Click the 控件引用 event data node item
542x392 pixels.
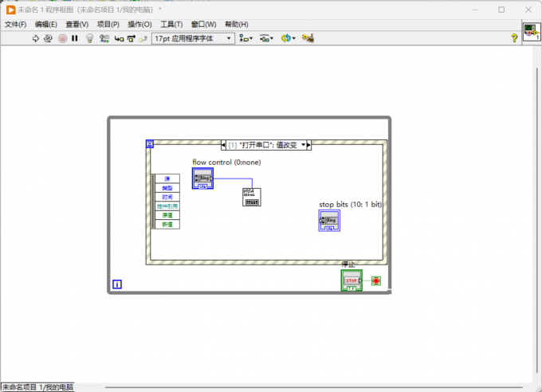167,206
